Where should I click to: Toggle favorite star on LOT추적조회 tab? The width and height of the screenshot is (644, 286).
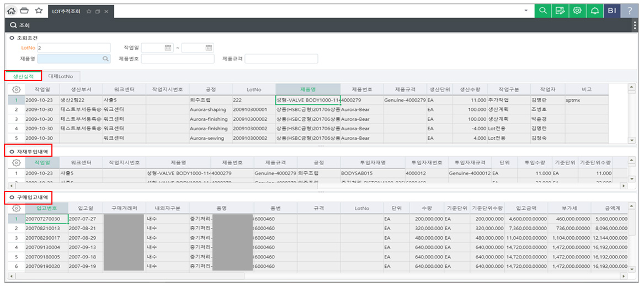coord(89,12)
